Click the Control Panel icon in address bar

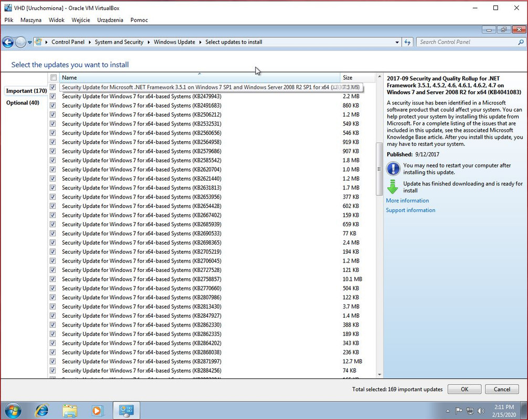38,42
